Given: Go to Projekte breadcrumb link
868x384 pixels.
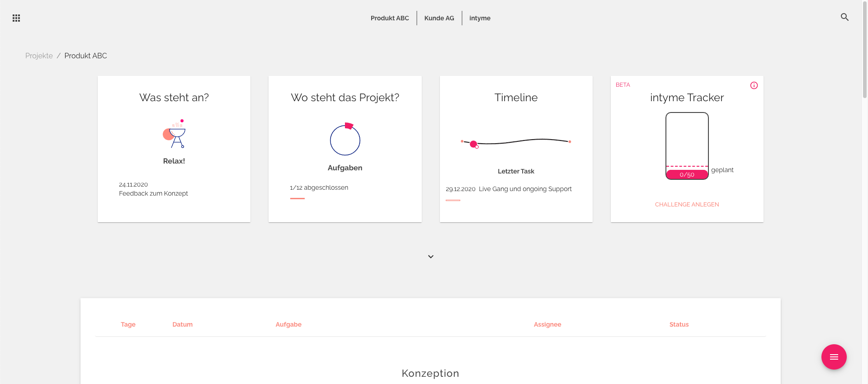Looking at the screenshot, I should tap(39, 56).
